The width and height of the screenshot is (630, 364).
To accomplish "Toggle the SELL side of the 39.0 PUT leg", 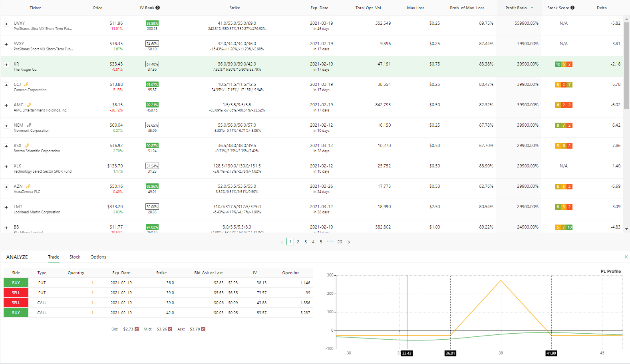I will tap(16, 292).
